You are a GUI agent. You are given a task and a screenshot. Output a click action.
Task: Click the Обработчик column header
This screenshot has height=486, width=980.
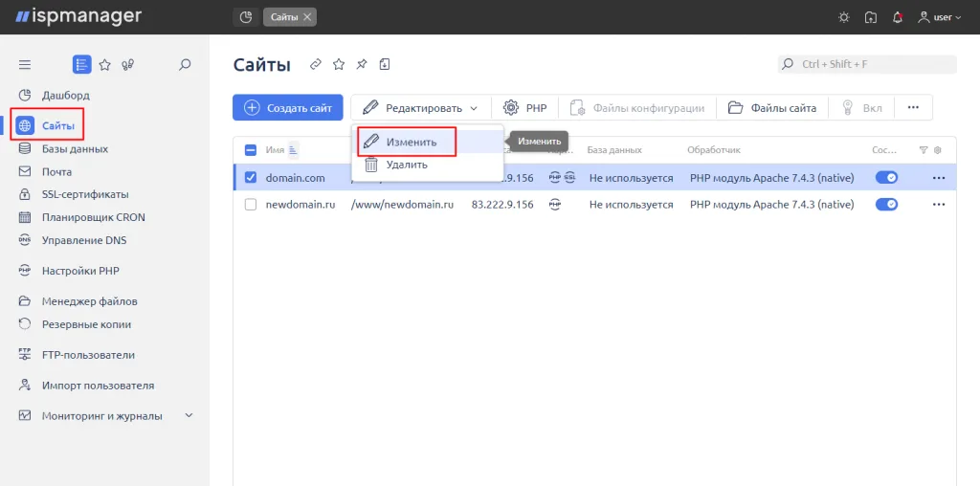click(714, 150)
